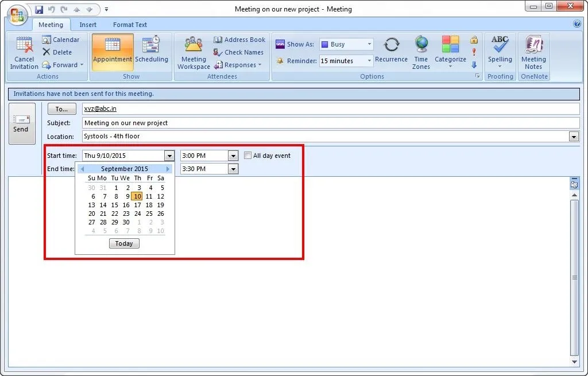The height and width of the screenshot is (376, 588).
Task: Open the Format Text tab
Action: click(x=130, y=25)
